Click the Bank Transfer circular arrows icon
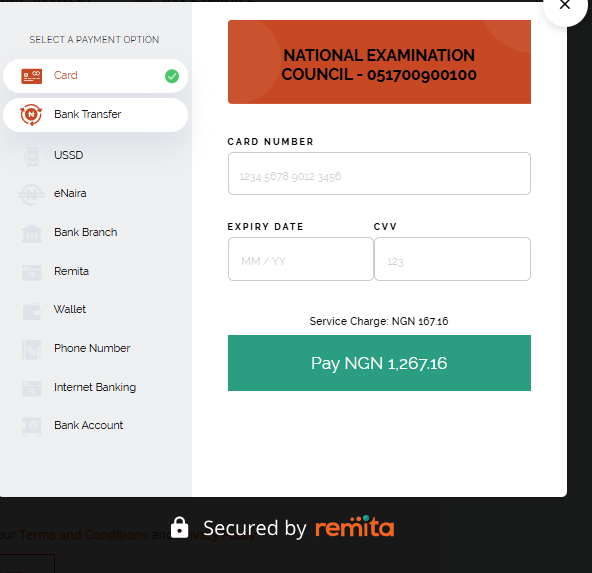This screenshot has height=573, width=592. tap(31, 115)
